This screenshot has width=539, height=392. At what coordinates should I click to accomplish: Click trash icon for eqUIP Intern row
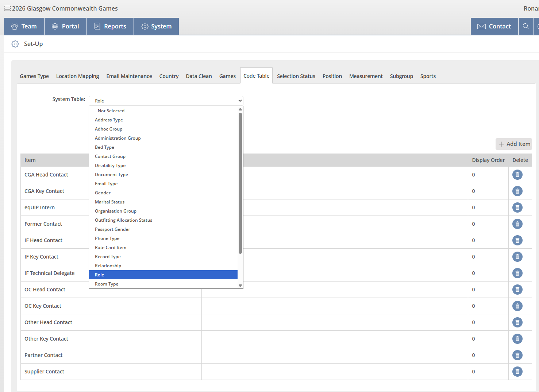(517, 207)
